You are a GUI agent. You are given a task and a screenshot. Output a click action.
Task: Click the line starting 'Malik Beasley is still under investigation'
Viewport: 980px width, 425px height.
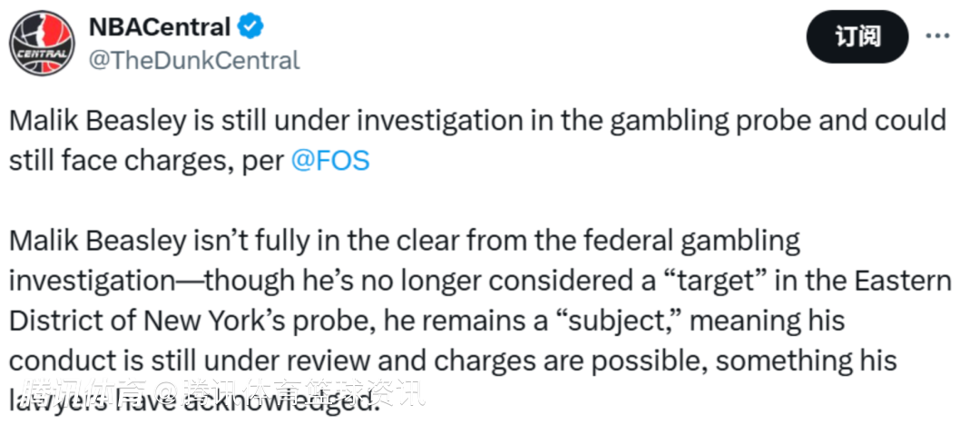(477, 121)
